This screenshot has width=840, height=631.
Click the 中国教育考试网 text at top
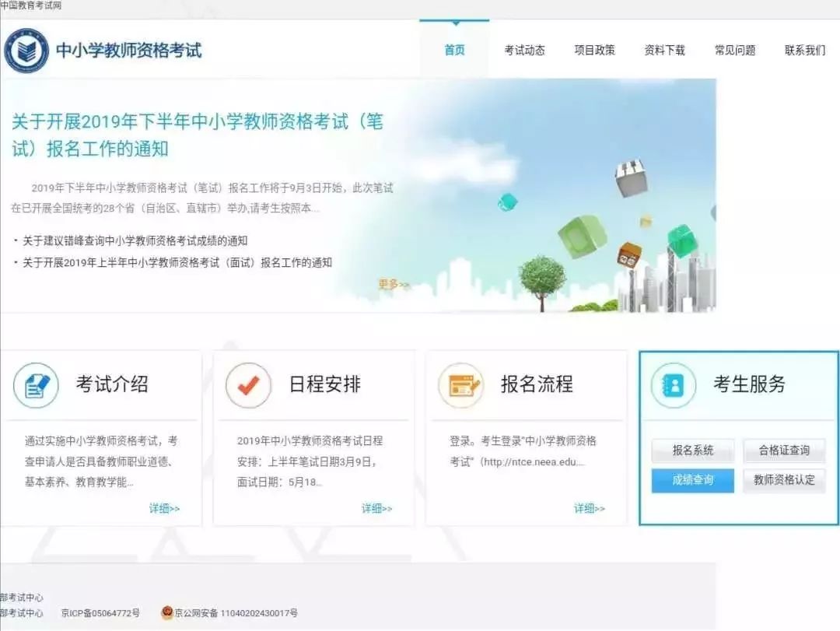[31, 5]
